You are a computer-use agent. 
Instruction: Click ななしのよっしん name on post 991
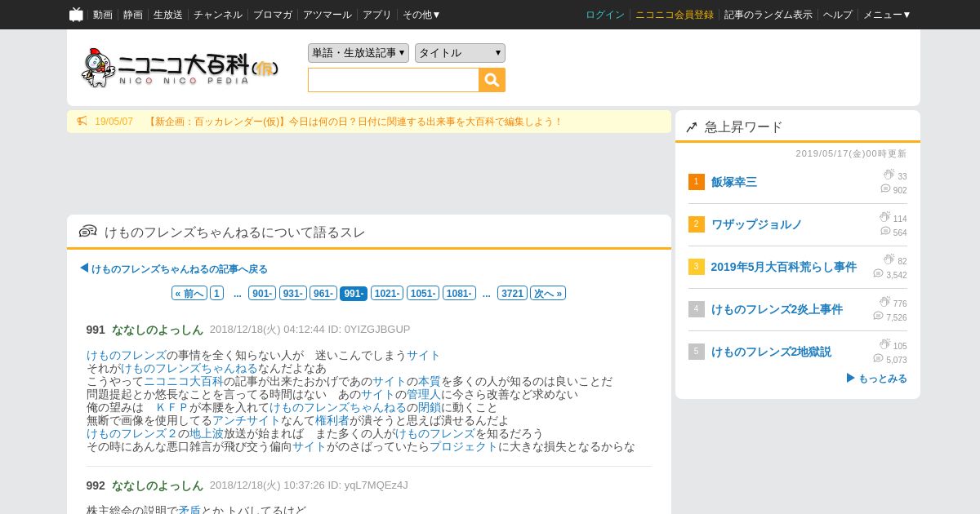158,330
